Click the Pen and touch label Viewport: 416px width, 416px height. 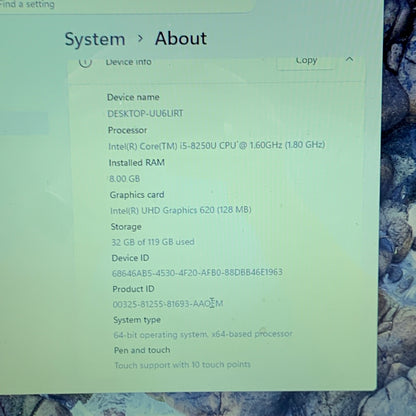point(142,350)
